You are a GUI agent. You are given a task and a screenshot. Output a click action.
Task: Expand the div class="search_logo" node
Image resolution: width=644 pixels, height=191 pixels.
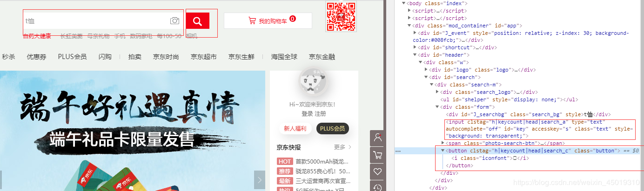pyautogui.click(x=437, y=92)
